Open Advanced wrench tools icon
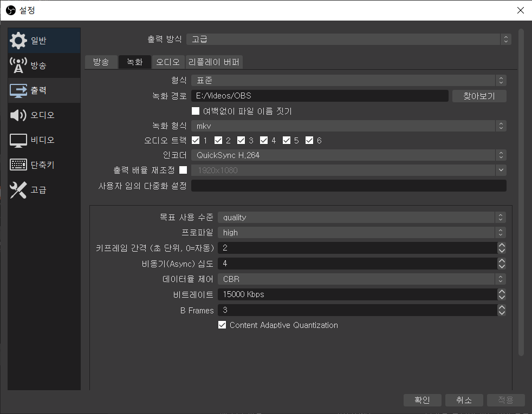 [x=18, y=190]
